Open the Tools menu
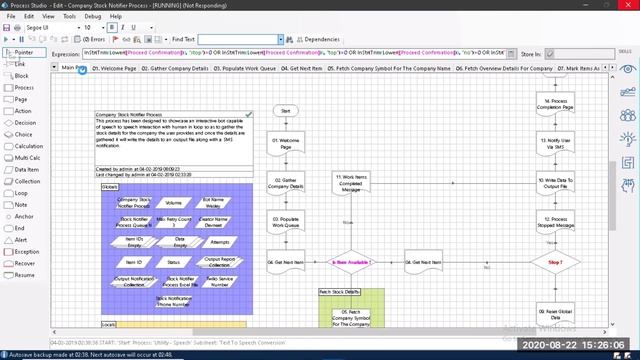 (69, 16)
